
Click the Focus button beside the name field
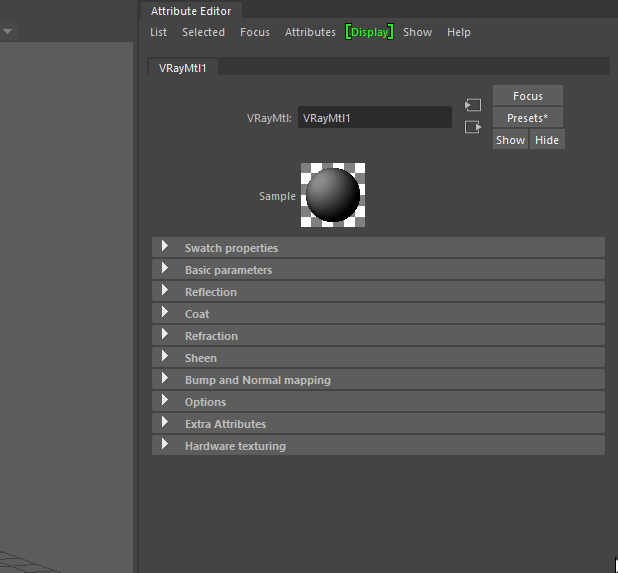(528, 96)
